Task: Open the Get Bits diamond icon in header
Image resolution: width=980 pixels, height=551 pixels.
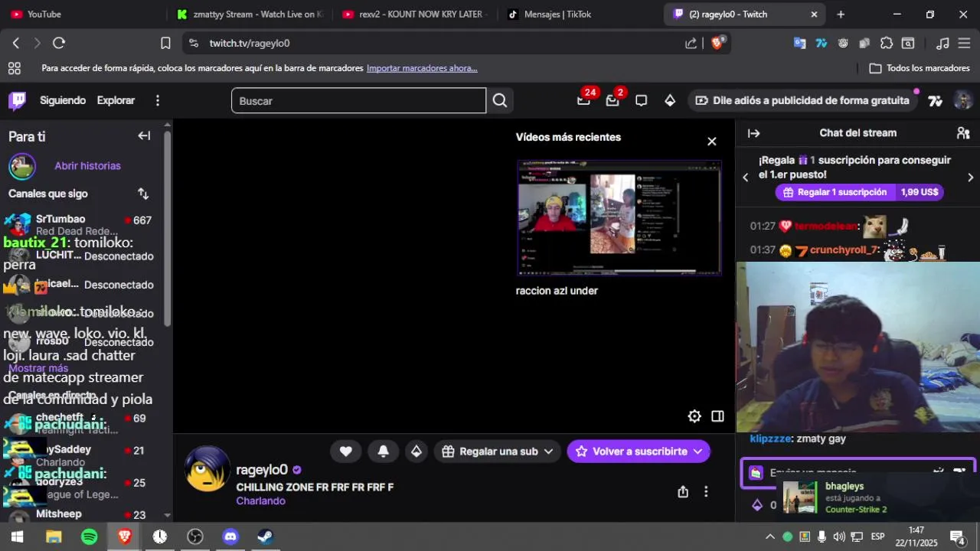Action: (x=670, y=100)
